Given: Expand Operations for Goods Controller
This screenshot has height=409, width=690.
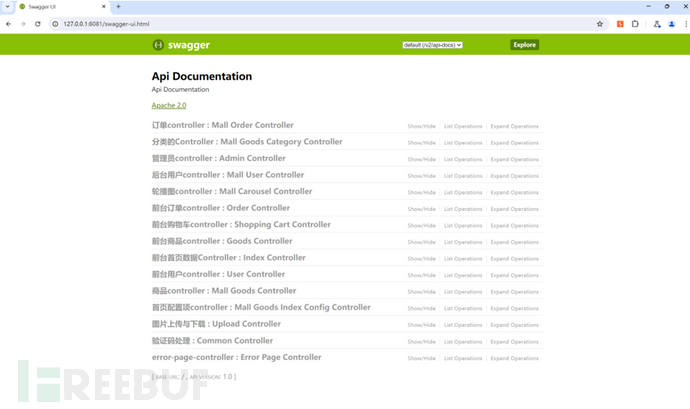Looking at the screenshot, I should pyautogui.click(x=514, y=242).
